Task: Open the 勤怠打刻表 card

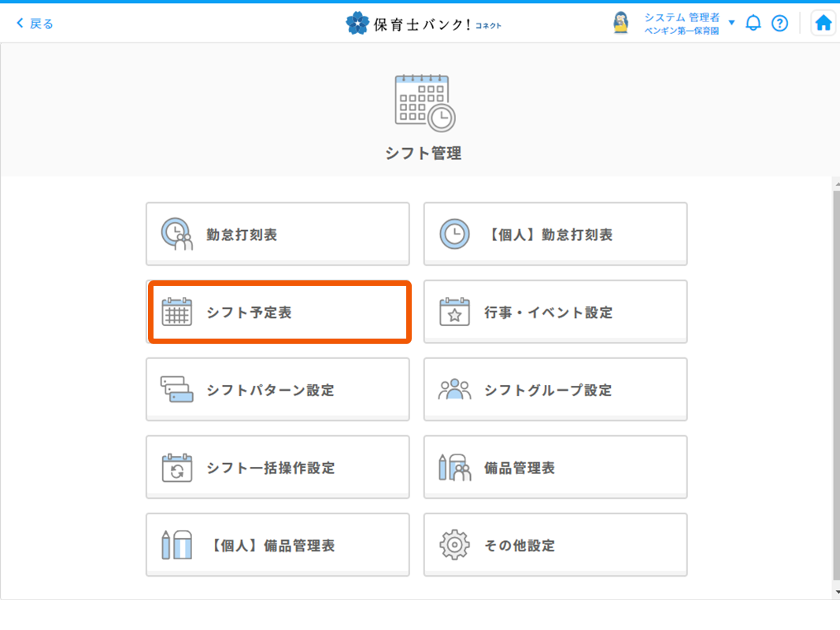Action: tap(278, 234)
